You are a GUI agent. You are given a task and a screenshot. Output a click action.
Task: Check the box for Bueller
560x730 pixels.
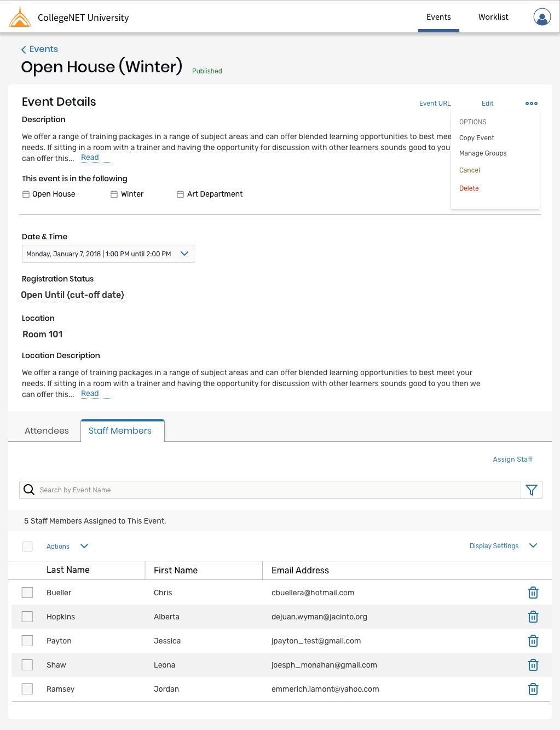pyautogui.click(x=27, y=593)
